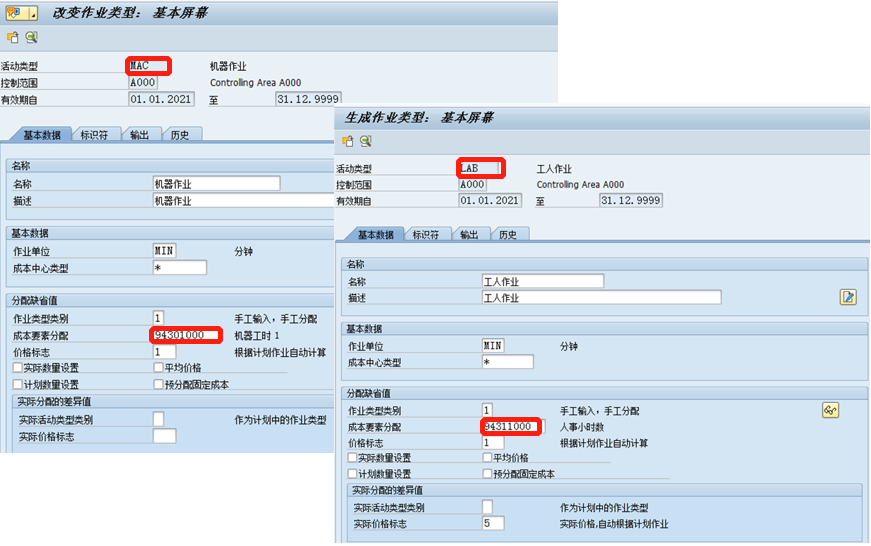Screen dimensions: 871x546
Task: Click 至 date 31.12.9999 in 生成作业类型 window
Action: (x=631, y=201)
